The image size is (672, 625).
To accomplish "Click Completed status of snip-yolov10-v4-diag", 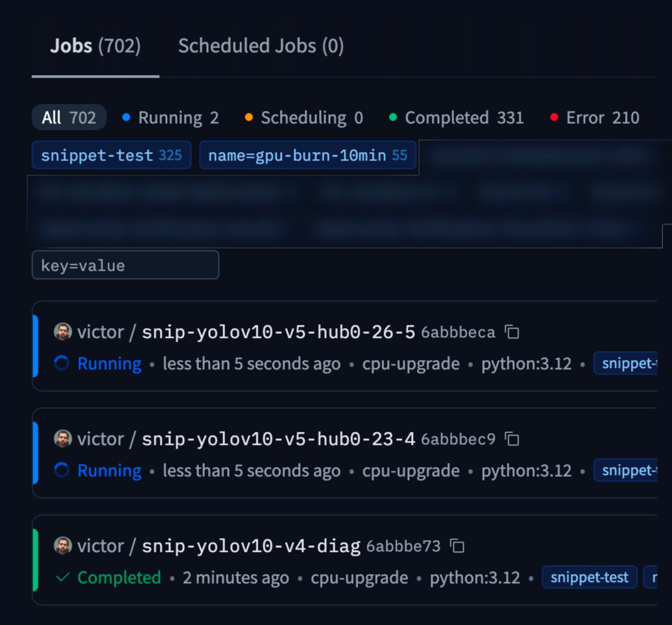I will pos(119,578).
